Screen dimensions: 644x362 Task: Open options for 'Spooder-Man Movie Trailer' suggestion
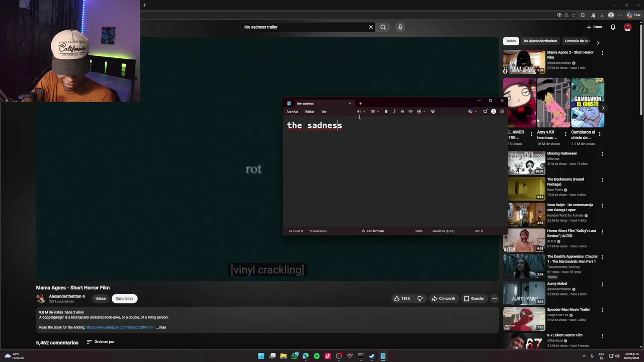point(602,310)
